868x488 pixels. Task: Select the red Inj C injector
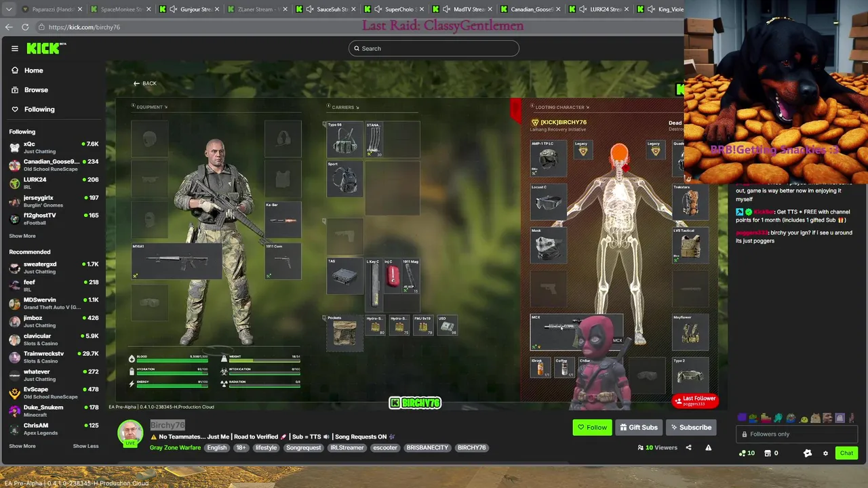click(393, 277)
